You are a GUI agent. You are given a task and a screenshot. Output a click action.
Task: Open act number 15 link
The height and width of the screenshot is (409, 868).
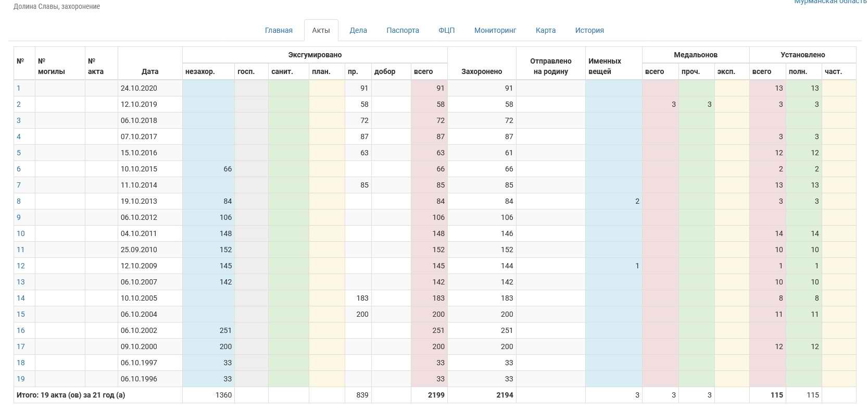tap(21, 314)
